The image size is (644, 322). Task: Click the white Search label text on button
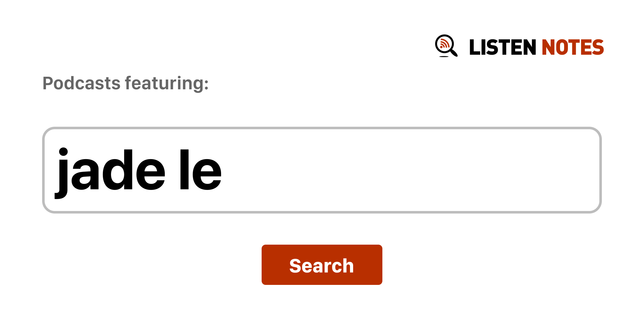tap(321, 266)
